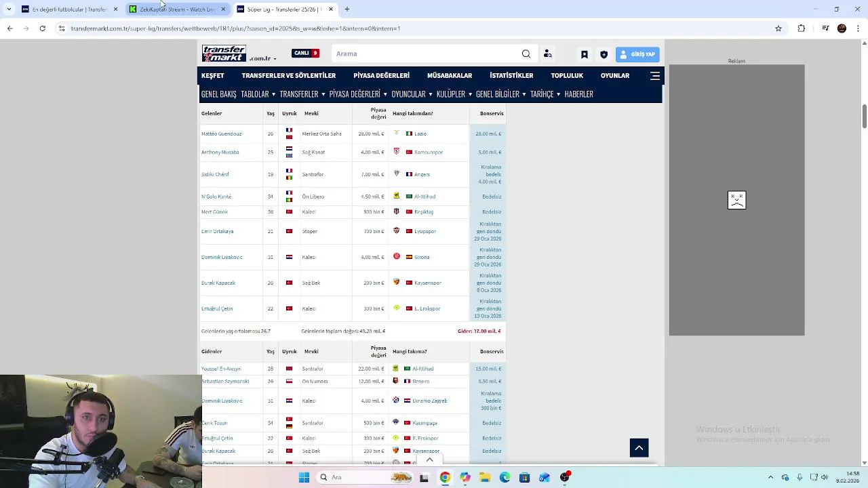This screenshot has height=488, width=868.
Task: Open a new browser tab
Action: coord(347,9)
